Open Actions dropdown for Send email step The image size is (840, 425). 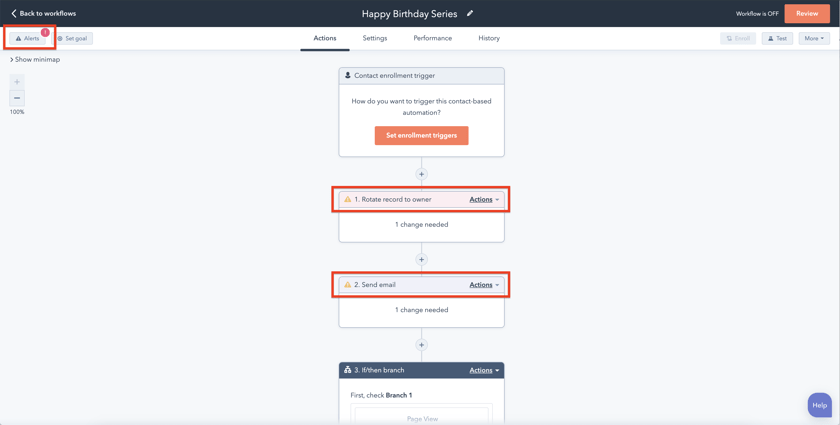point(484,285)
